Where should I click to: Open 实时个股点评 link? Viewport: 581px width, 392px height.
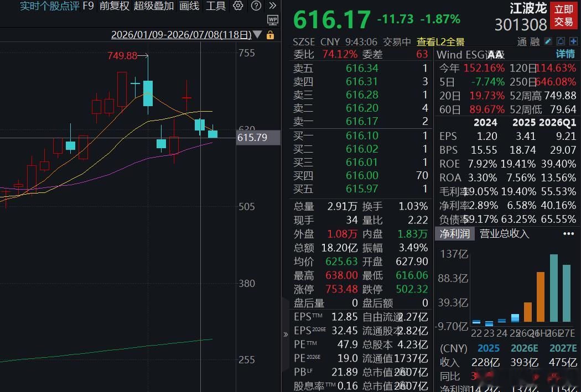[x=50, y=6]
